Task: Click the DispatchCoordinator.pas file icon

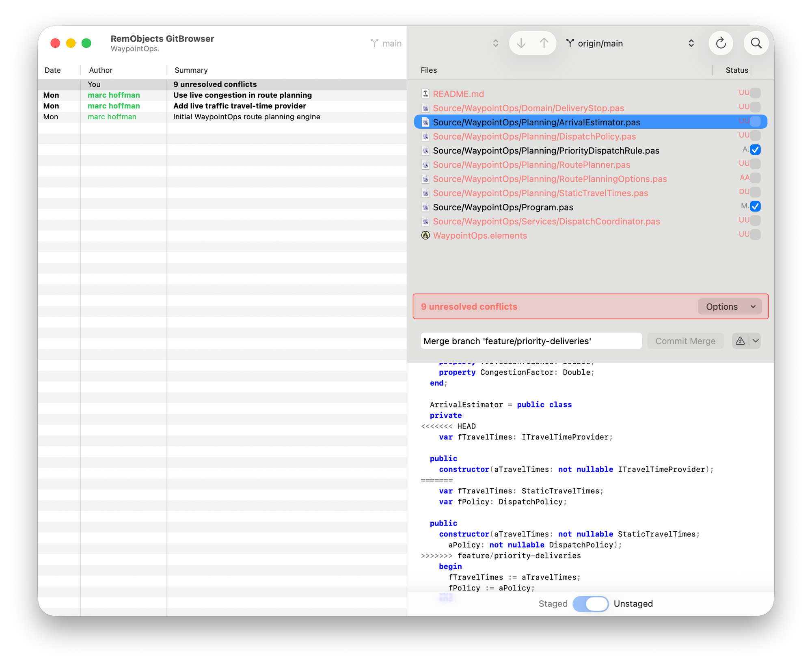Action: pos(425,222)
